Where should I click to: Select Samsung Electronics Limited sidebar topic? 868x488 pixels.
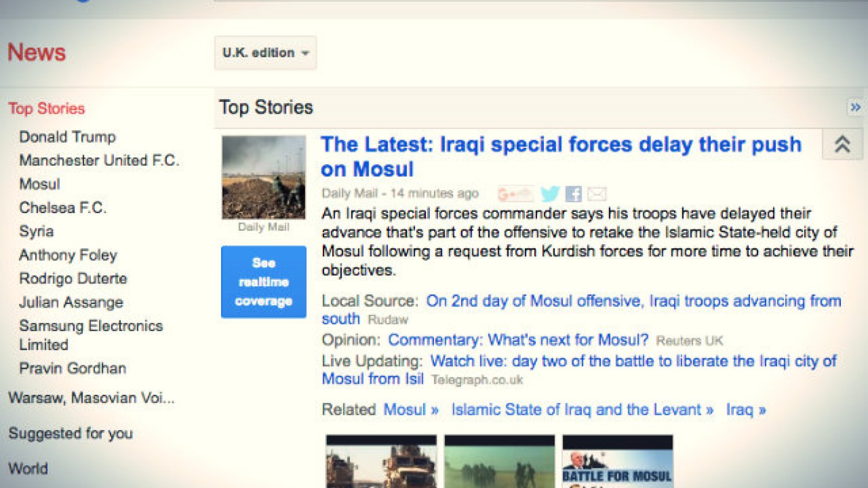click(x=91, y=335)
